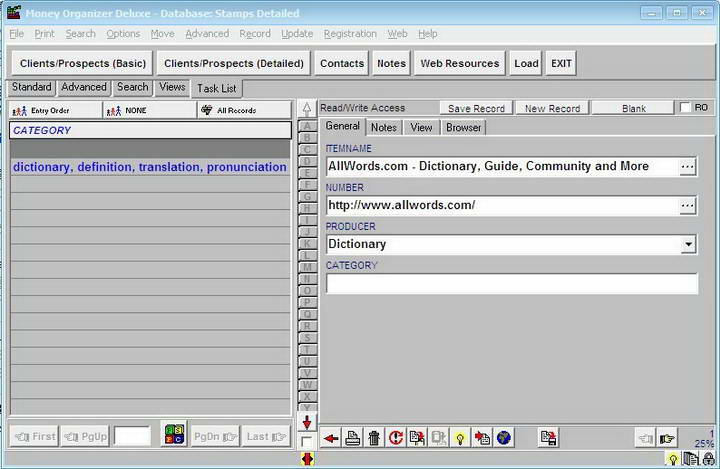
Task: Click the pointing hand previous record icon
Action: (x=646, y=438)
